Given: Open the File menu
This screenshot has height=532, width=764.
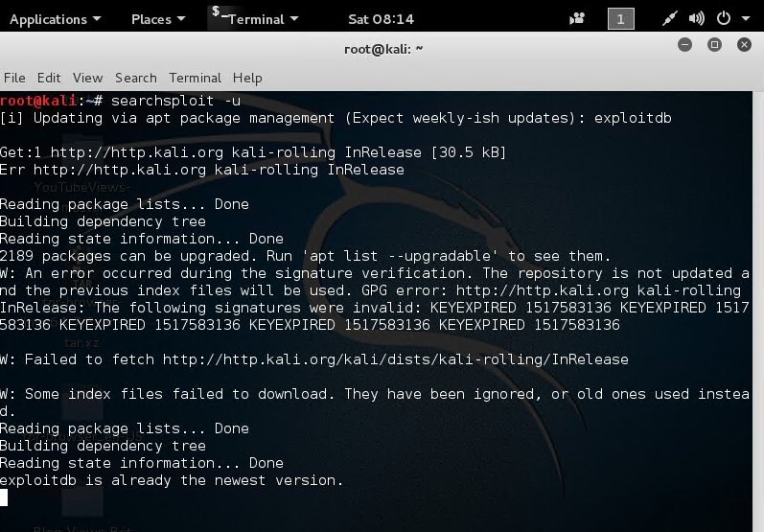Looking at the screenshot, I should [14, 78].
